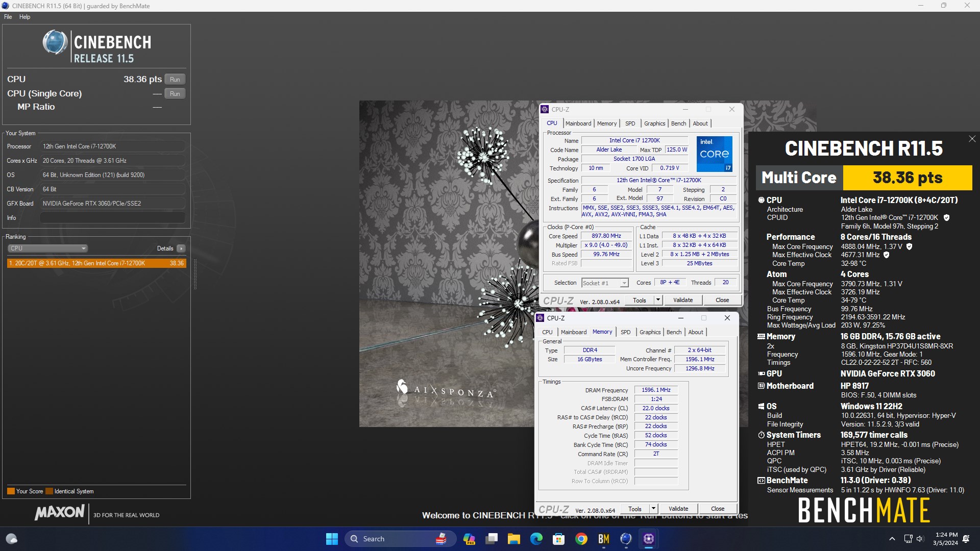Open Bench tab in upper CPU-Z window
Screen dimensions: 980x551
678,123
